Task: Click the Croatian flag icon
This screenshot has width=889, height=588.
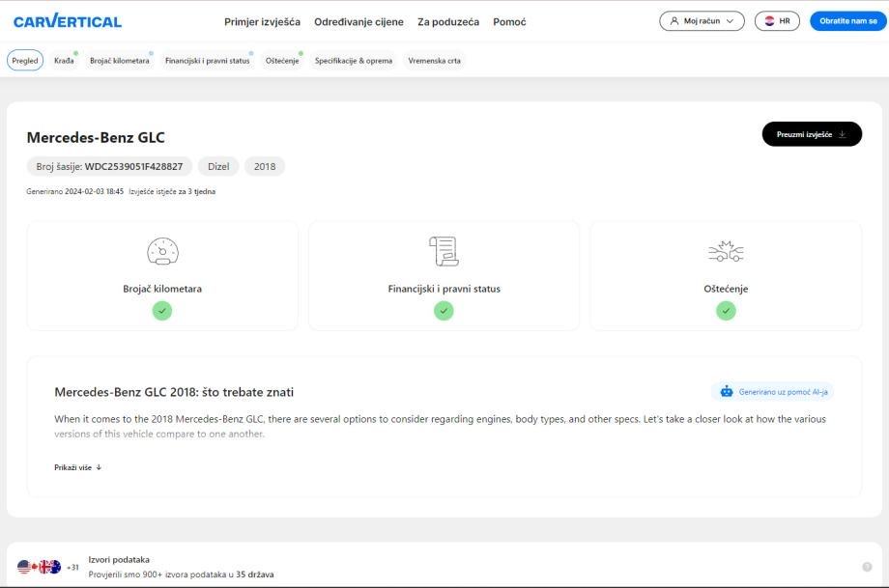Action: (x=769, y=21)
